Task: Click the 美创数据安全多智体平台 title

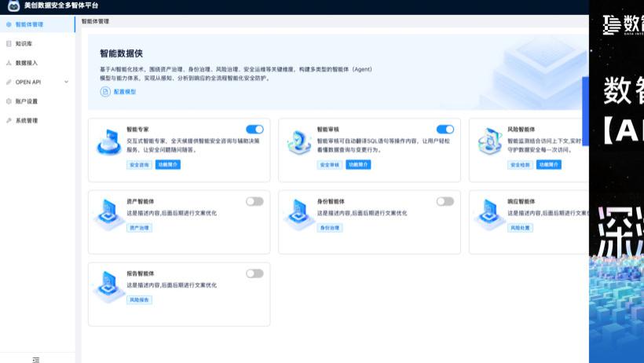Action: tap(61, 5)
